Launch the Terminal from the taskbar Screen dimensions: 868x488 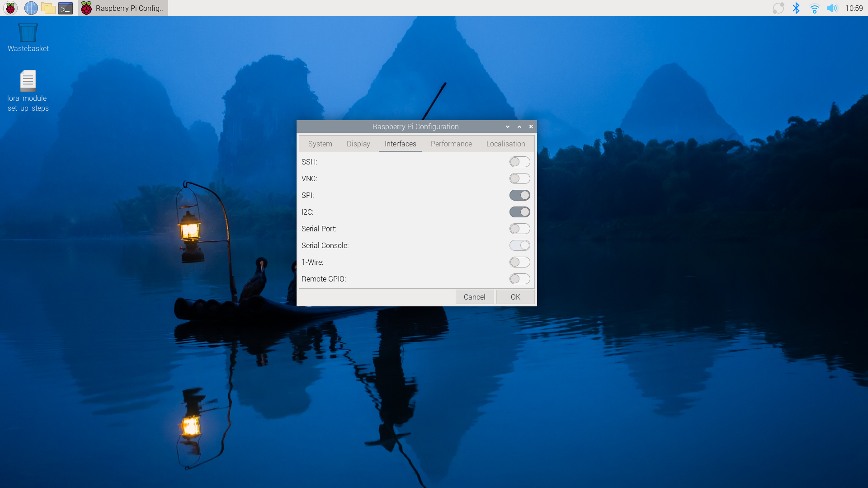[66, 8]
